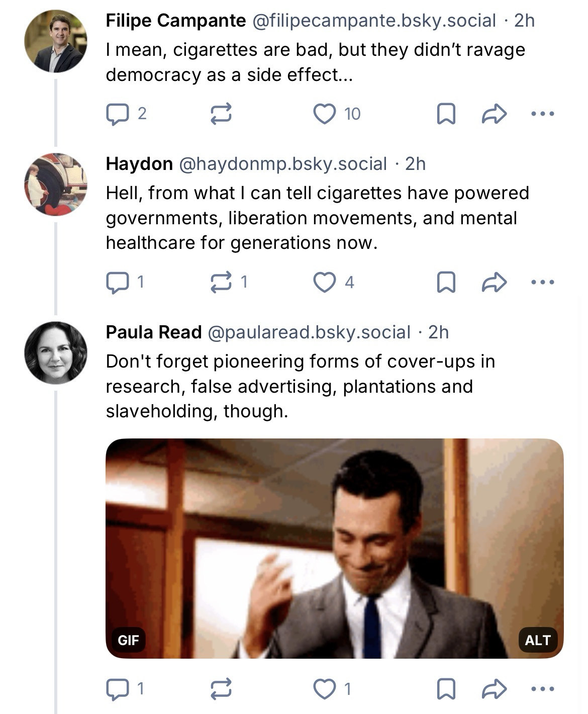
Task: Share Paula Read's post
Action: click(x=494, y=689)
